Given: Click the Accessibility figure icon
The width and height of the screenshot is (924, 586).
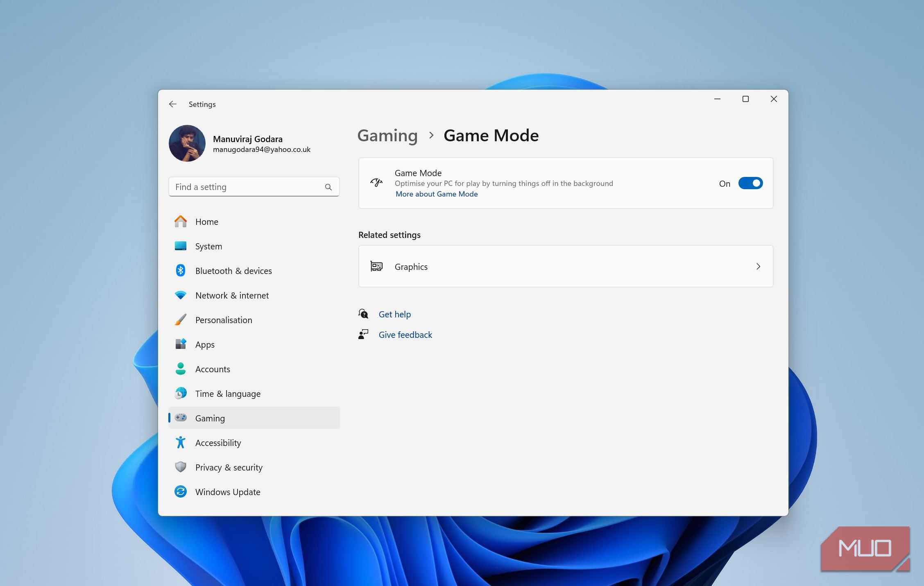Looking at the screenshot, I should point(180,443).
